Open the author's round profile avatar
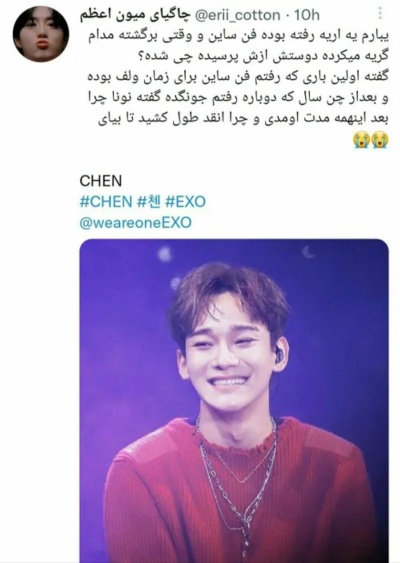Image resolution: width=400 pixels, height=563 pixels. 41,34
